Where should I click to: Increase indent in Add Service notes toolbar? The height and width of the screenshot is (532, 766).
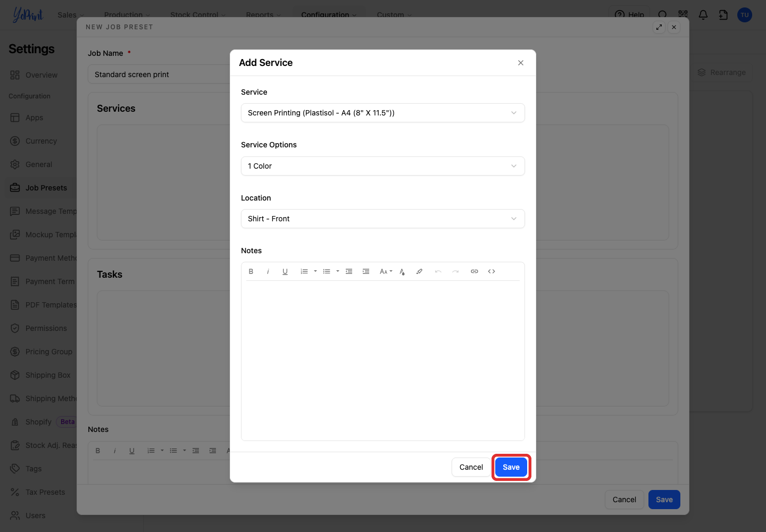click(366, 271)
